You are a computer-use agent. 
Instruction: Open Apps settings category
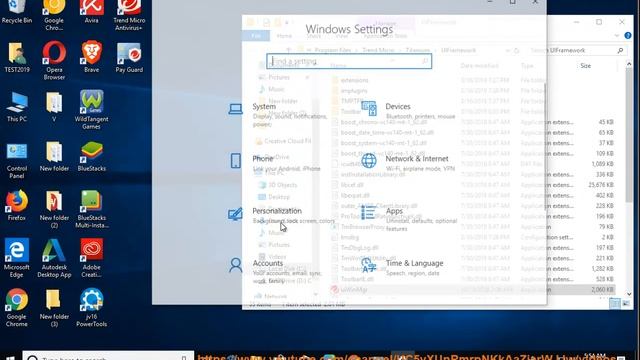click(x=409, y=219)
